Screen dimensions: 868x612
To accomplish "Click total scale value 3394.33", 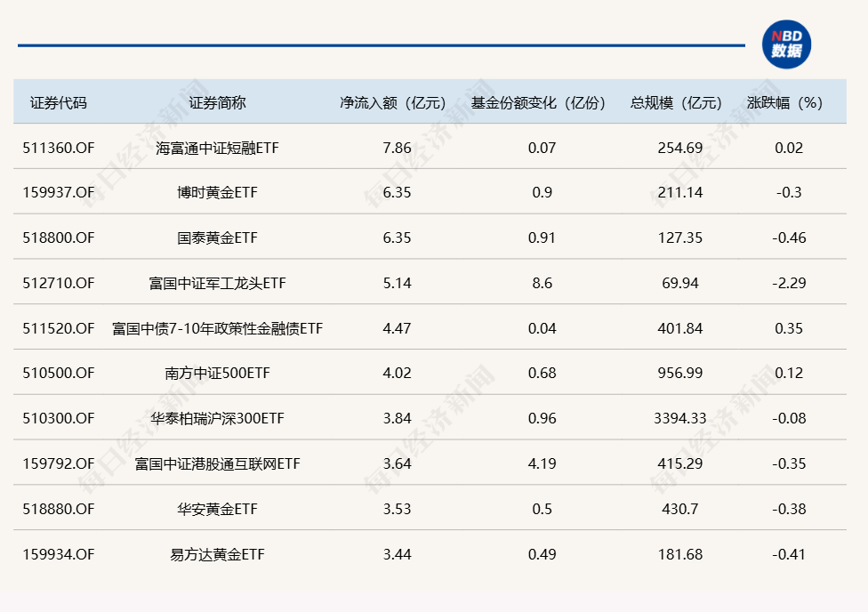I will [x=680, y=418].
